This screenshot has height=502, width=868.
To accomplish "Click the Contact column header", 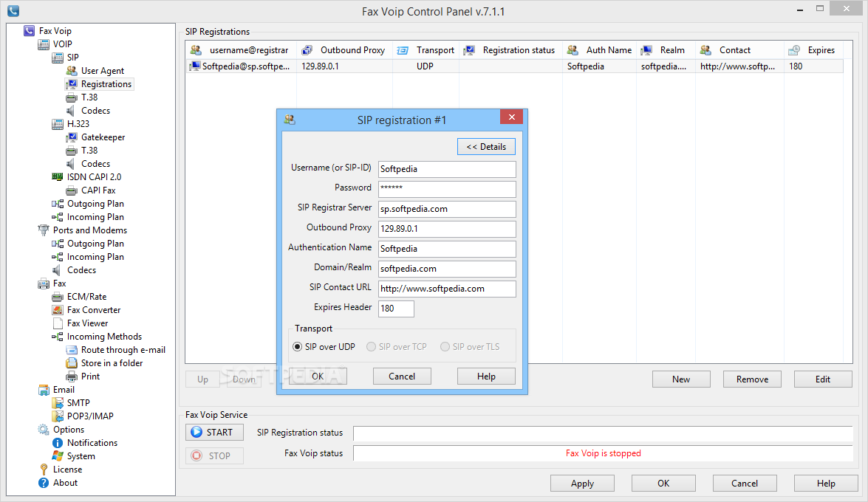I will (739, 49).
